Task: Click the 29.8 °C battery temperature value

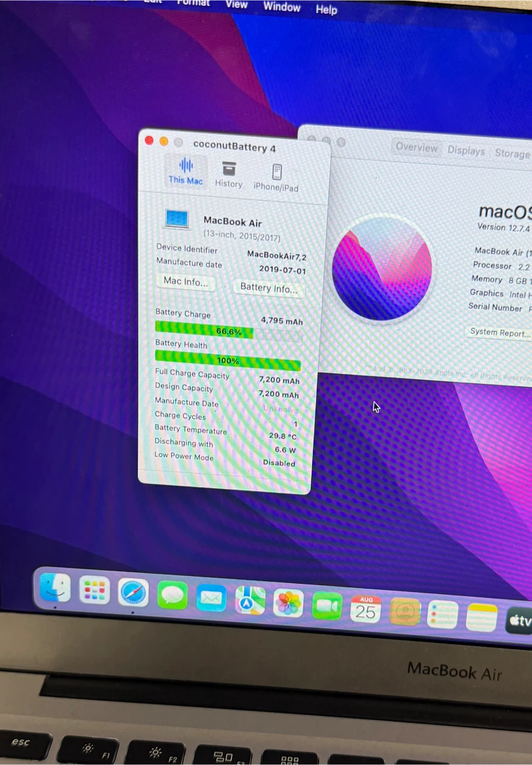Action: click(x=282, y=436)
